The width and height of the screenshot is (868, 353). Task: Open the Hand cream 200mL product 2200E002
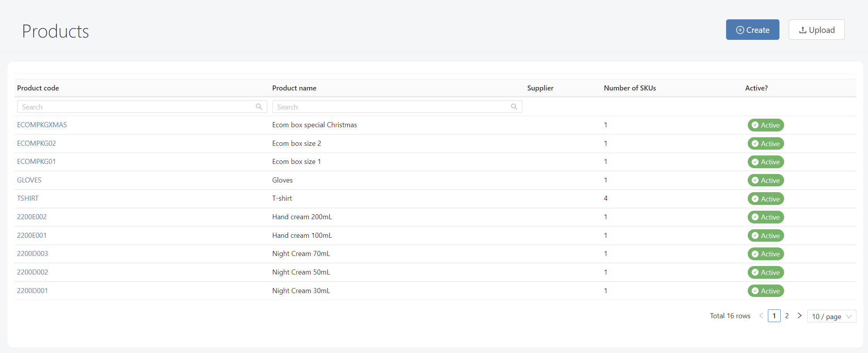pos(32,217)
